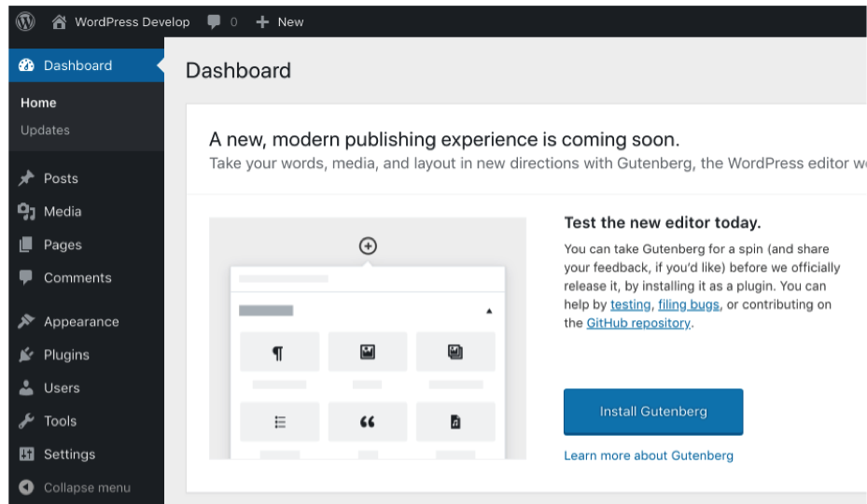867x504 pixels.
Task: Select the list block icon in preview
Action: pyautogui.click(x=280, y=422)
